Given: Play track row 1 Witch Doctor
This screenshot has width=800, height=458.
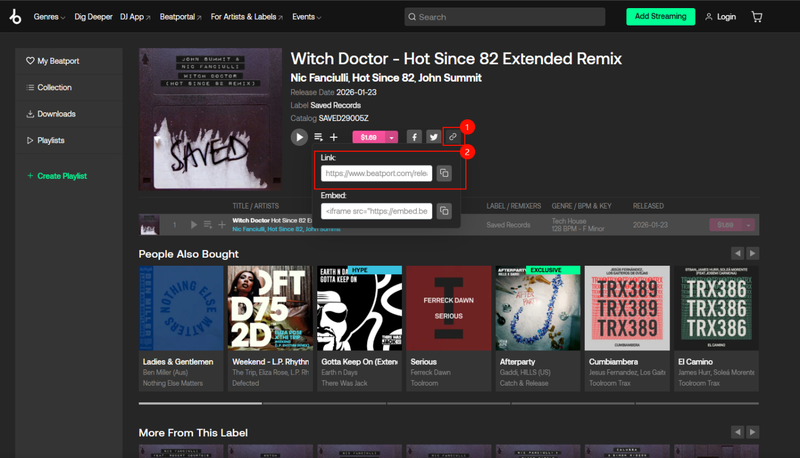Looking at the screenshot, I should click(193, 225).
